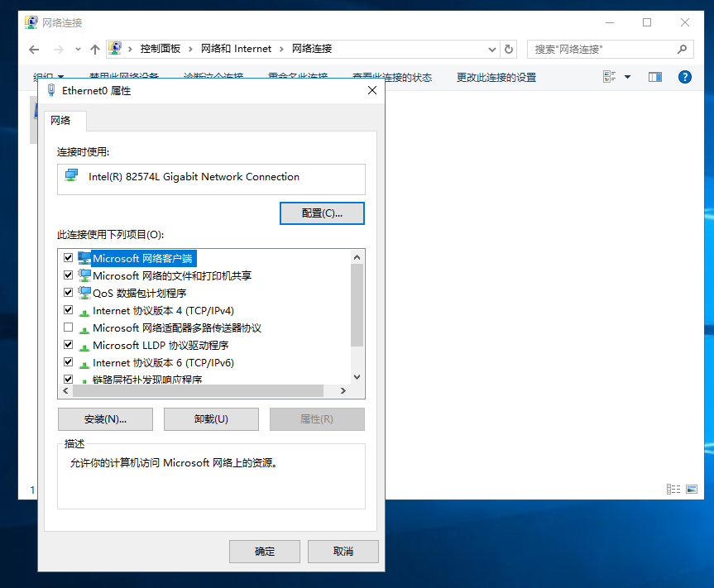Select Microsoft LLDP 协议驱动程序 item
Viewport: 714px width, 588px height.
point(161,346)
